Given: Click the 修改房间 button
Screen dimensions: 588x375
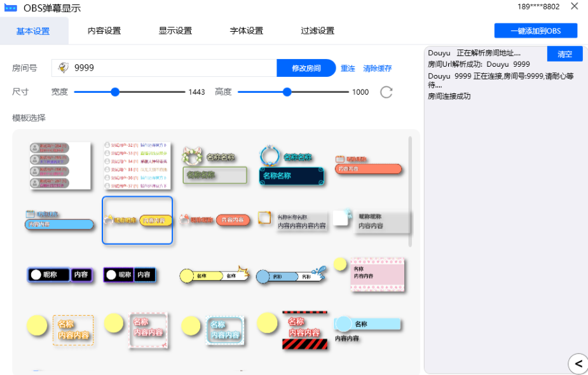Looking at the screenshot, I should coord(306,68).
